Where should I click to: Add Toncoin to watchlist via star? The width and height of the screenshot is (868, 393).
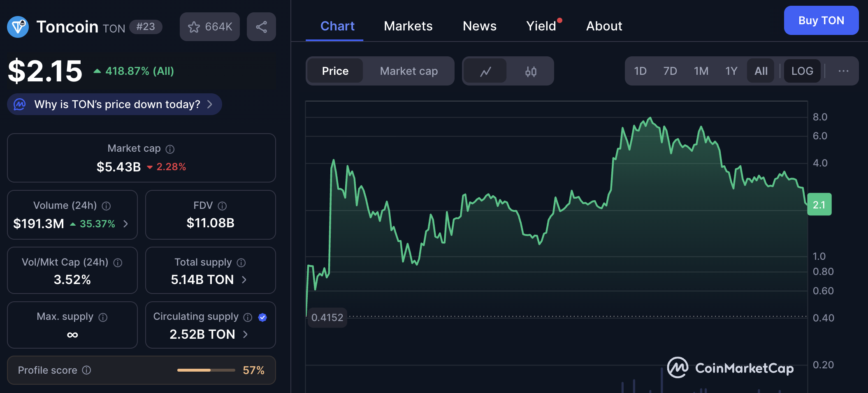(209, 27)
